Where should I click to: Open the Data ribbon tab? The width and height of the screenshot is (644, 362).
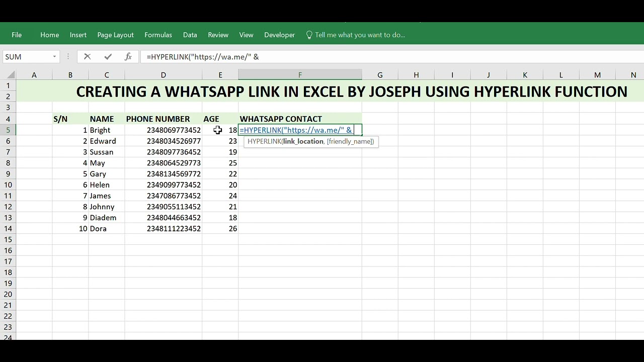click(x=190, y=35)
